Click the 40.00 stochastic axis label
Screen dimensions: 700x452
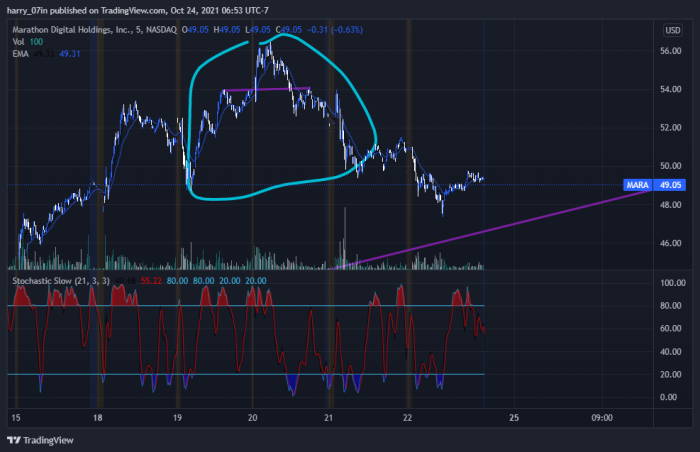click(671, 352)
